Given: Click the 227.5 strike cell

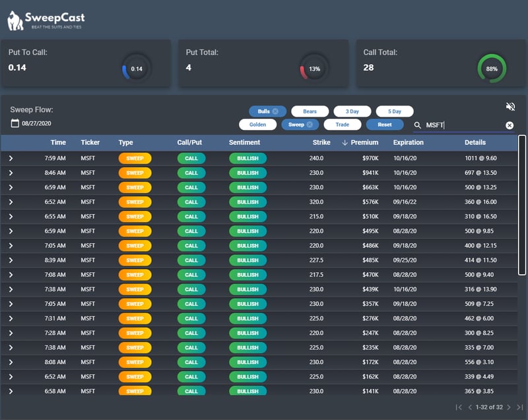Looking at the screenshot, I should pyautogui.click(x=317, y=260).
